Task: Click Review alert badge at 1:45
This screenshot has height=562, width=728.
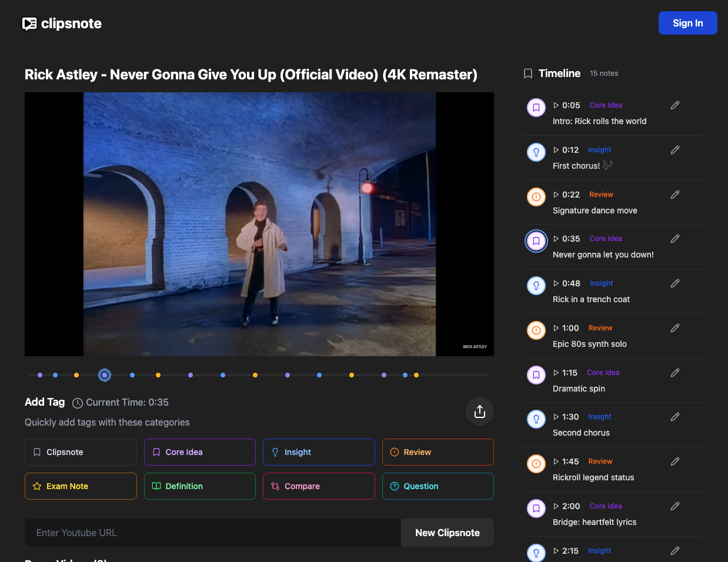Action: (x=536, y=464)
